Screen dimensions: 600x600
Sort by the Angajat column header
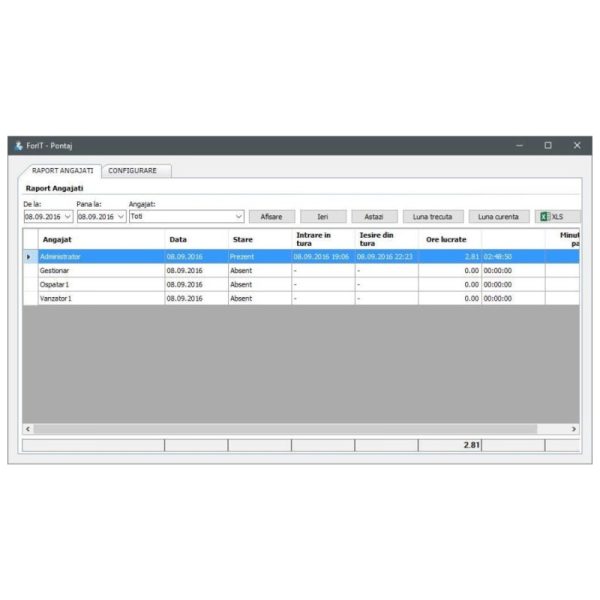[100, 239]
